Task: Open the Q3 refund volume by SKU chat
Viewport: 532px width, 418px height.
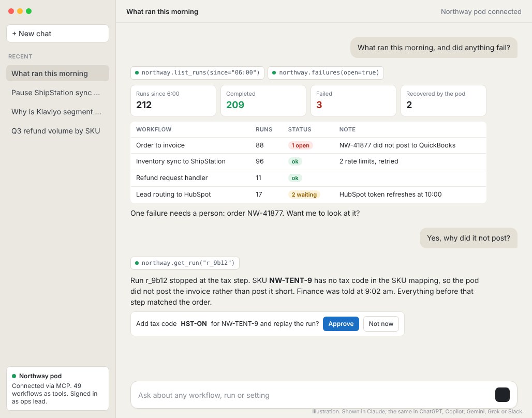Action: [x=57, y=131]
